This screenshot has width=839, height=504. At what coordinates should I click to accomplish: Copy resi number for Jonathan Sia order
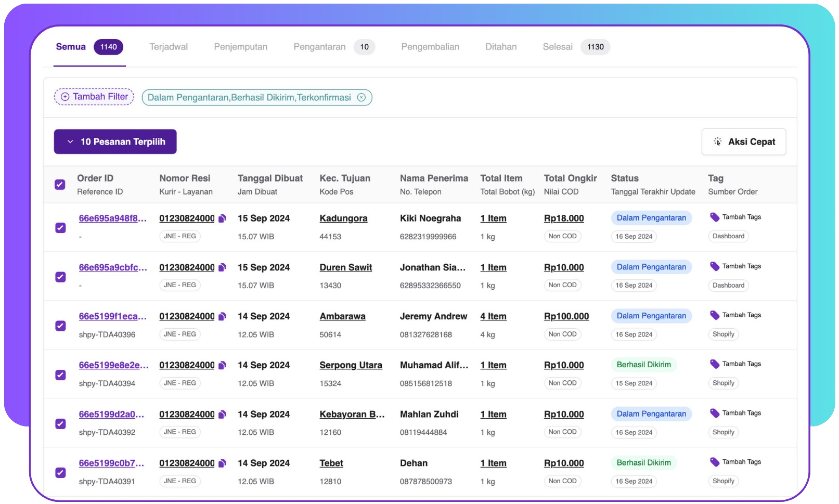[222, 267]
